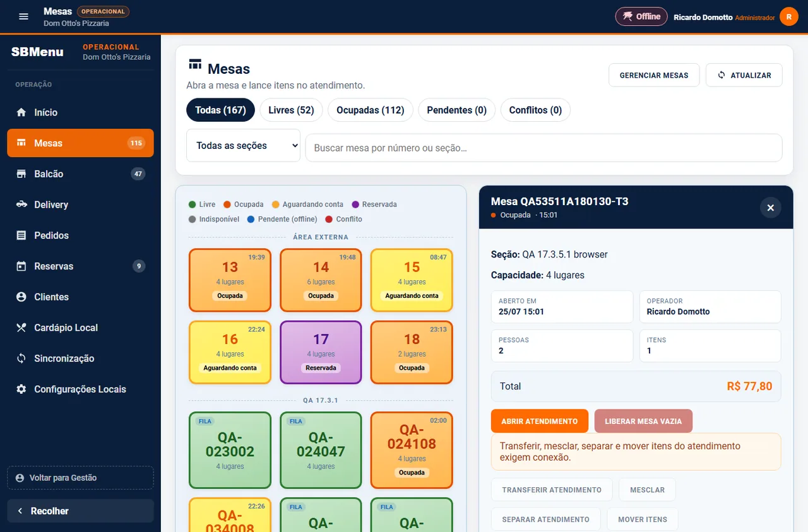Click the Reservas calendar icon

click(21, 266)
